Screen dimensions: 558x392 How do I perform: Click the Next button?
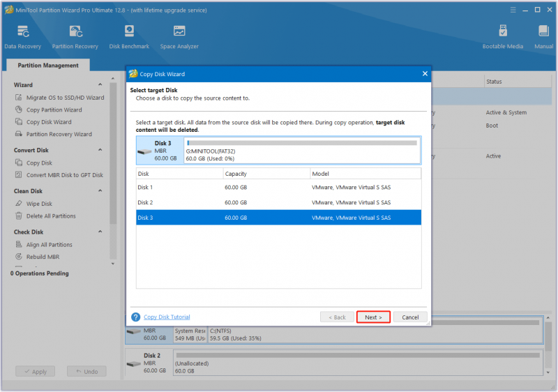(373, 317)
